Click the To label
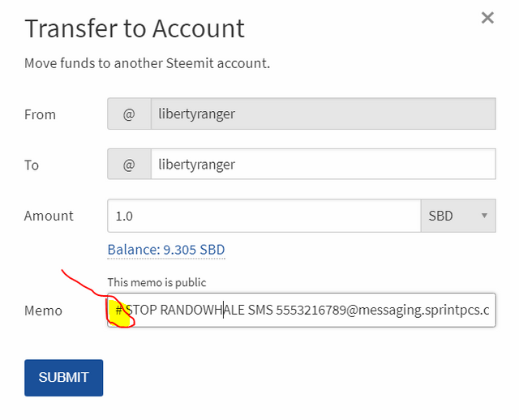This screenshot has width=519, height=420. click(32, 165)
